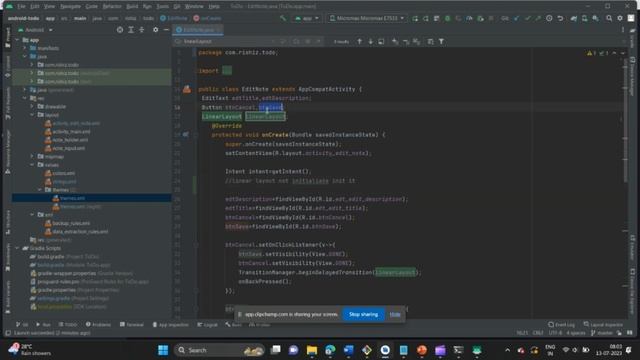The image size is (640, 360).
Task: Open Git show history clock icon
Action: [x=549, y=18]
